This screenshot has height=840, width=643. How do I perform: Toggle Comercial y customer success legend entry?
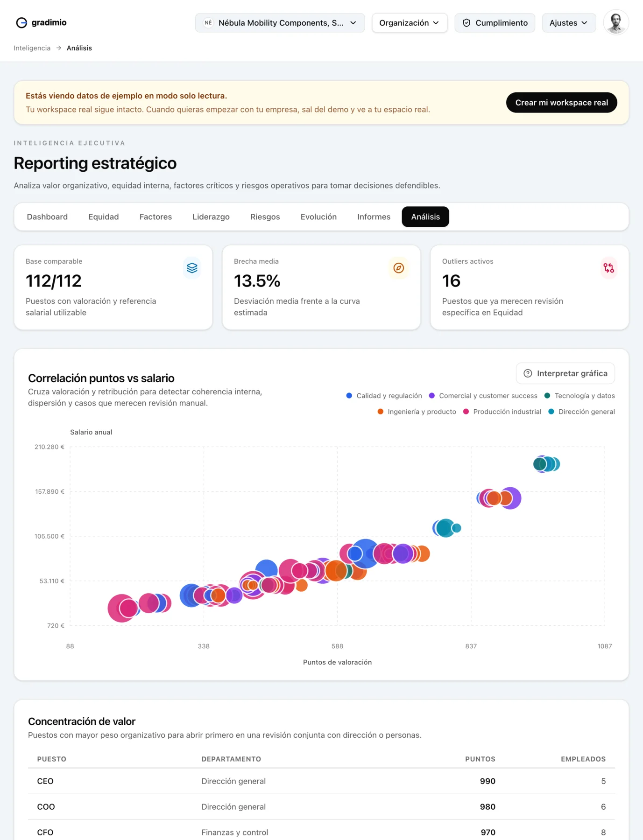(x=483, y=396)
